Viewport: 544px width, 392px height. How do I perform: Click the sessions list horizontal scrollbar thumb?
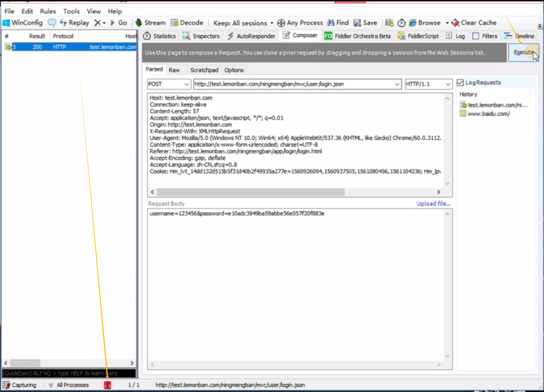[25, 363]
